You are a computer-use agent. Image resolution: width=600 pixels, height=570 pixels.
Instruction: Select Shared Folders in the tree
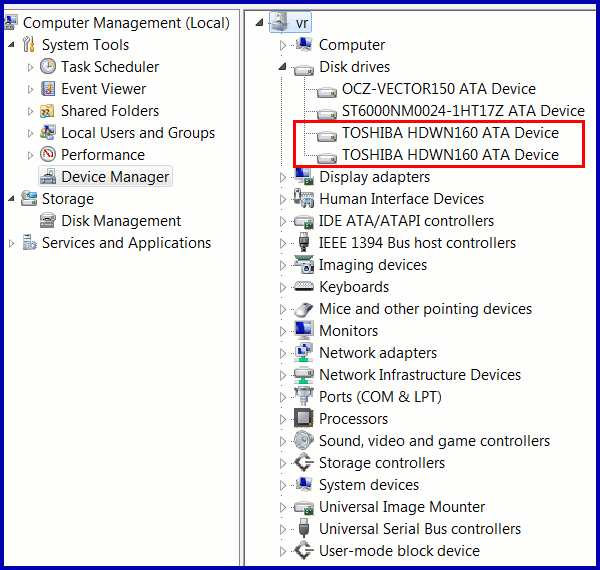pyautogui.click(x=109, y=111)
